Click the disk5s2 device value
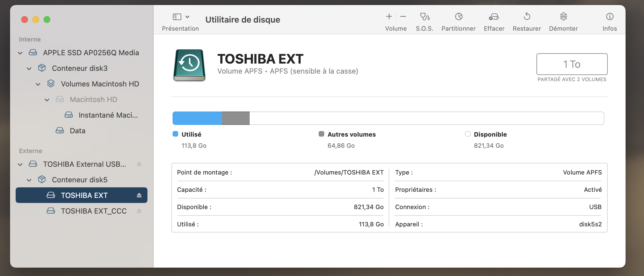This screenshot has height=276, width=644. coord(590,224)
